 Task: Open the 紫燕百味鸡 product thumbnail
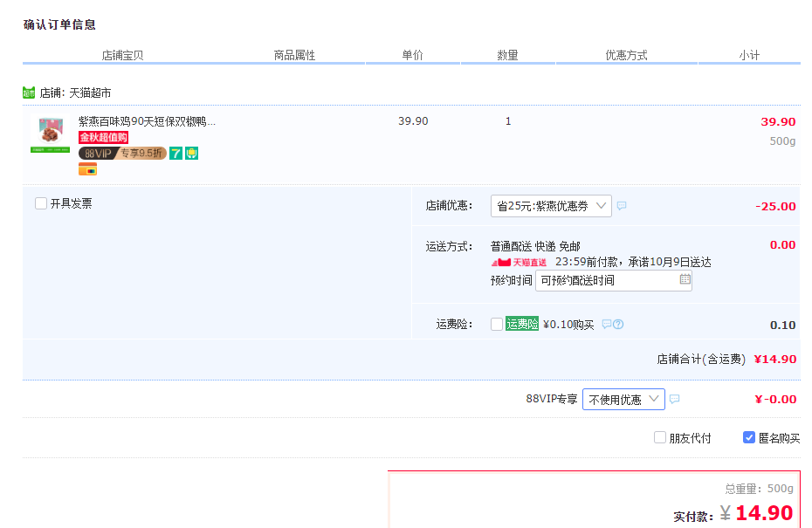pos(51,134)
